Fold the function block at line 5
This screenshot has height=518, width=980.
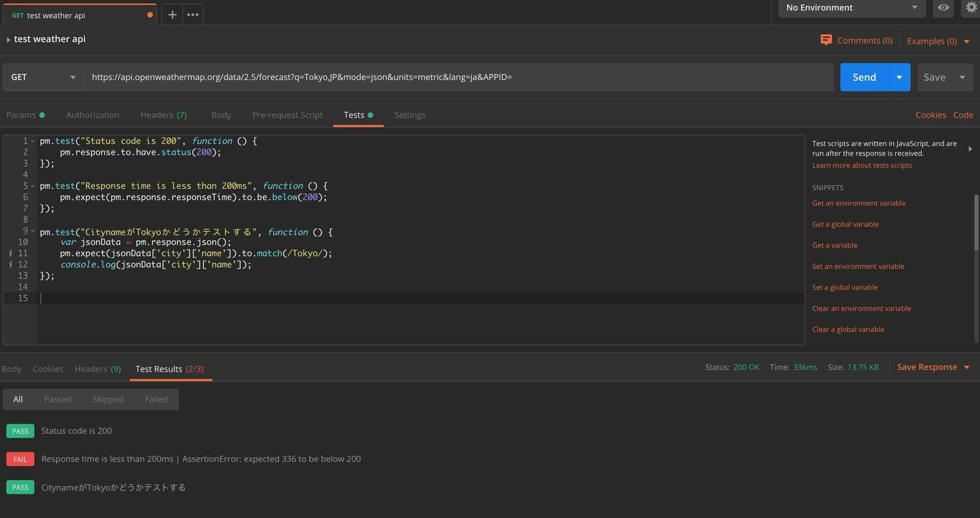tap(33, 186)
